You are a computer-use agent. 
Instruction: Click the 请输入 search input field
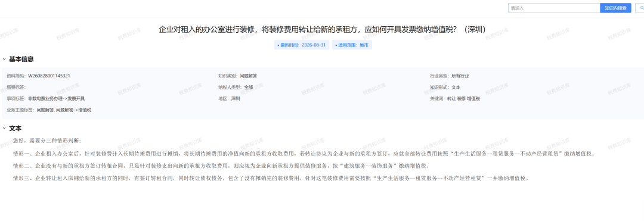(553, 8)
